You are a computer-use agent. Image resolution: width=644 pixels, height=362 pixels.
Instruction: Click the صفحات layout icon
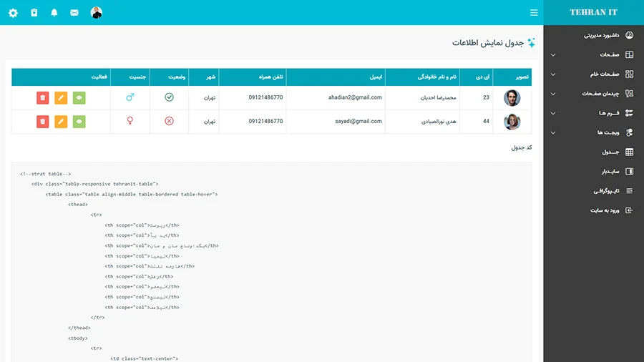(629, 54)
